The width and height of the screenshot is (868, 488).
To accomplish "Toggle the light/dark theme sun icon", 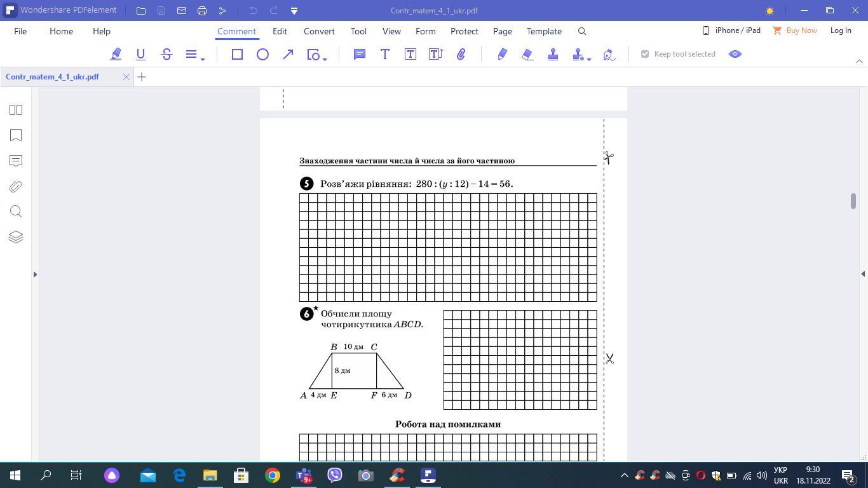I will click(x=770, y=11).
